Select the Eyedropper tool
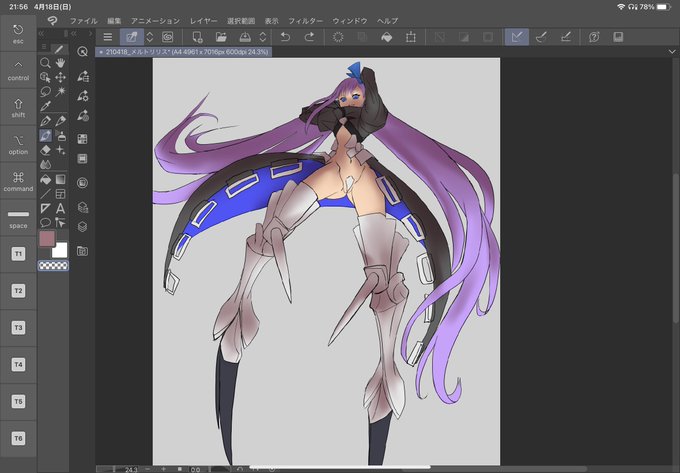 [x=45, y=106]
